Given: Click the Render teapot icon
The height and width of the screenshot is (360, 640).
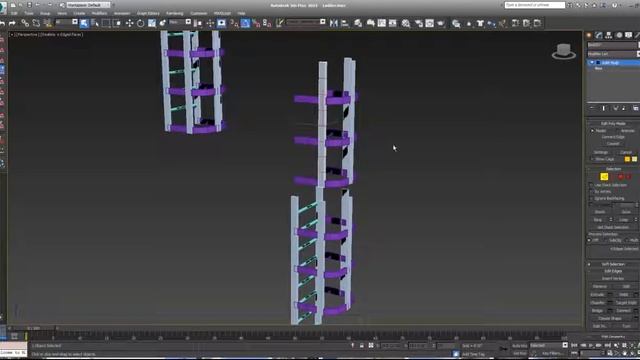Looking at the screenshot, I should click(x=440, y=23).
